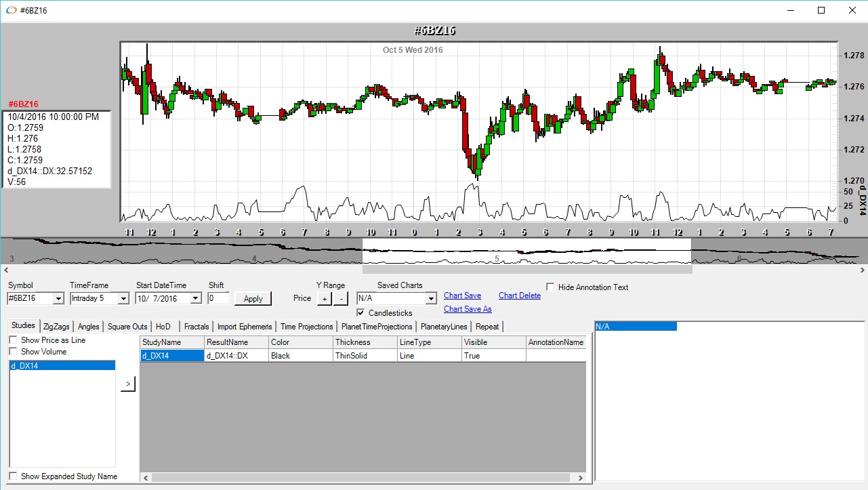This screenshot has height=490, width=868.
Task: Click the arrow button beside study list
Action: coord(128,384)
